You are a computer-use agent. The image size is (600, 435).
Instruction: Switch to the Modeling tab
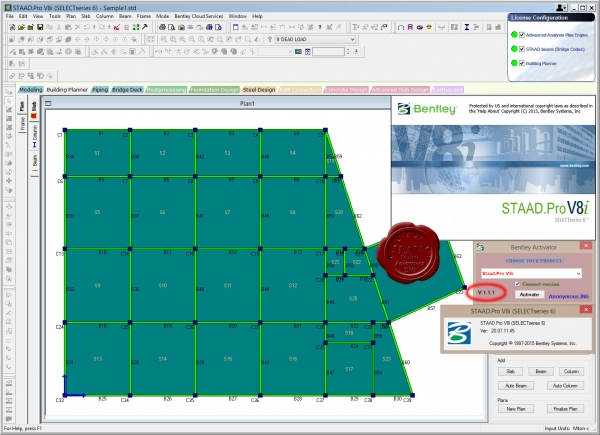(x=30, y=90)
